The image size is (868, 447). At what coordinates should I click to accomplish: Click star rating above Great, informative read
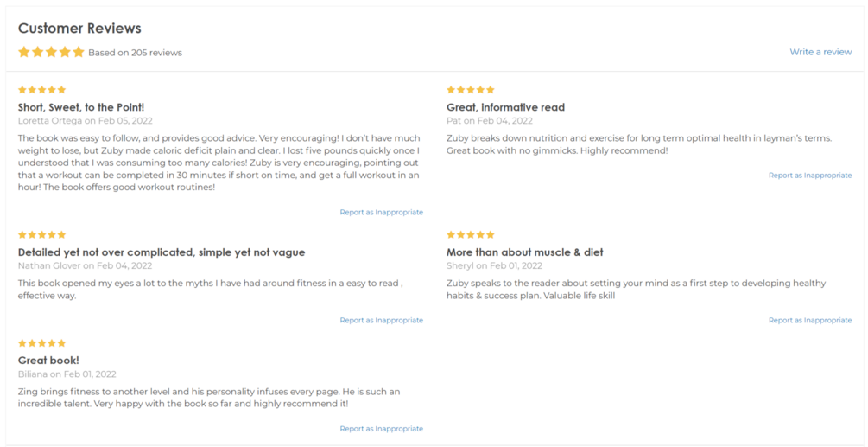[x=471, y=90]
